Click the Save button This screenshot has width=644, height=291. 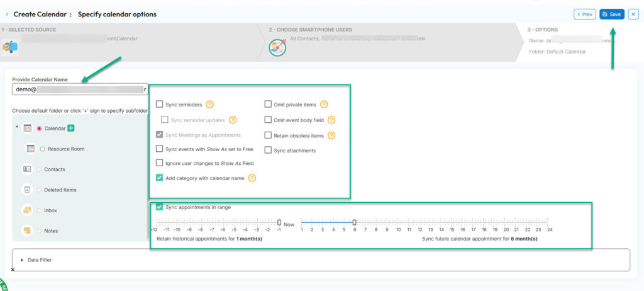[611, 14]
